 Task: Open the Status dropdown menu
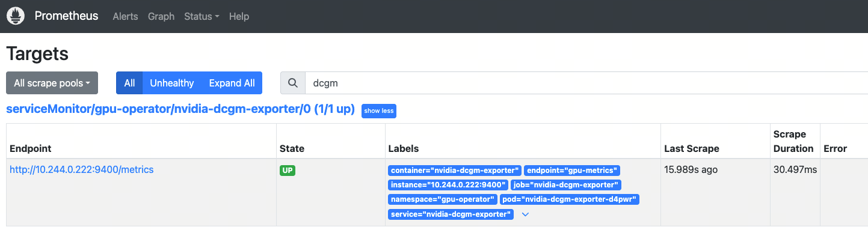[202, 16]
